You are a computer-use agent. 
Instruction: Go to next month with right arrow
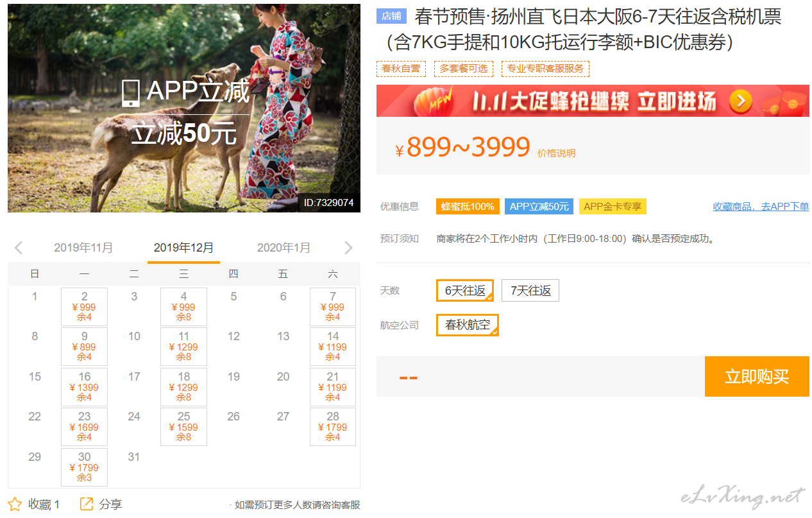348,248
